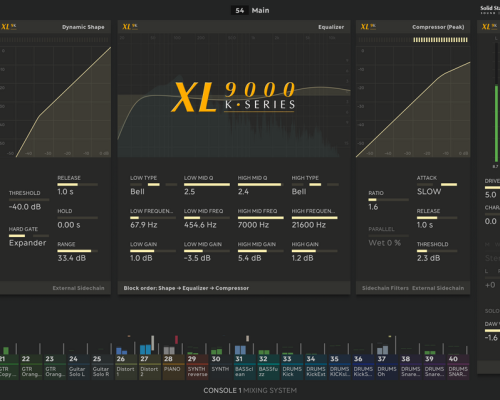500x400 pixels.
Task: Select track 29 SYNTH reverse
Action: click(197, 367)
